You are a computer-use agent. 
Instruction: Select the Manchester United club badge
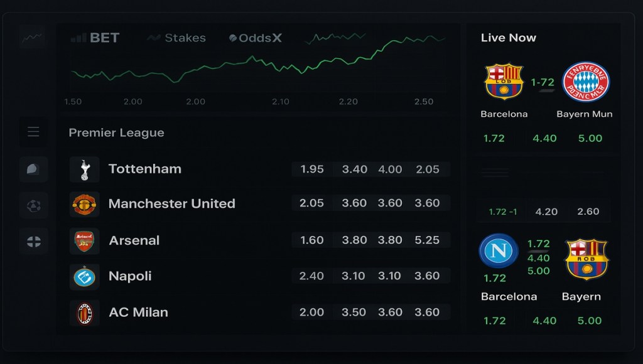coord(85,203)
